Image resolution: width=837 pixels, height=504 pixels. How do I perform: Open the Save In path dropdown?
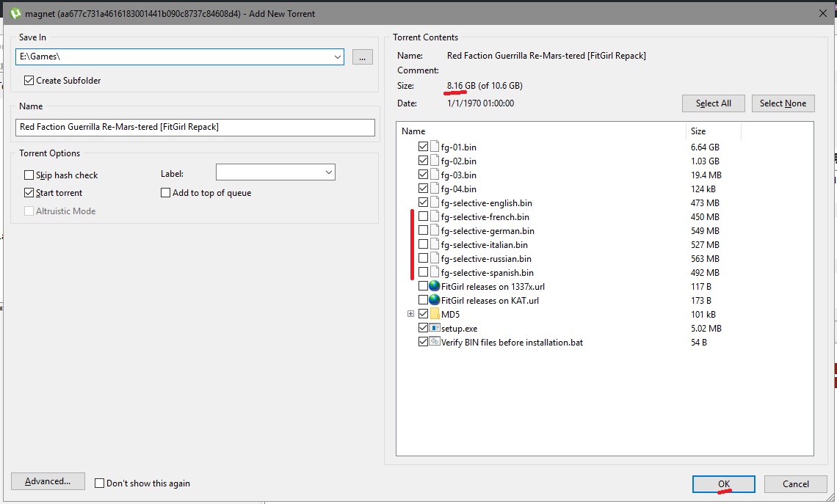[x=337, y=57]
